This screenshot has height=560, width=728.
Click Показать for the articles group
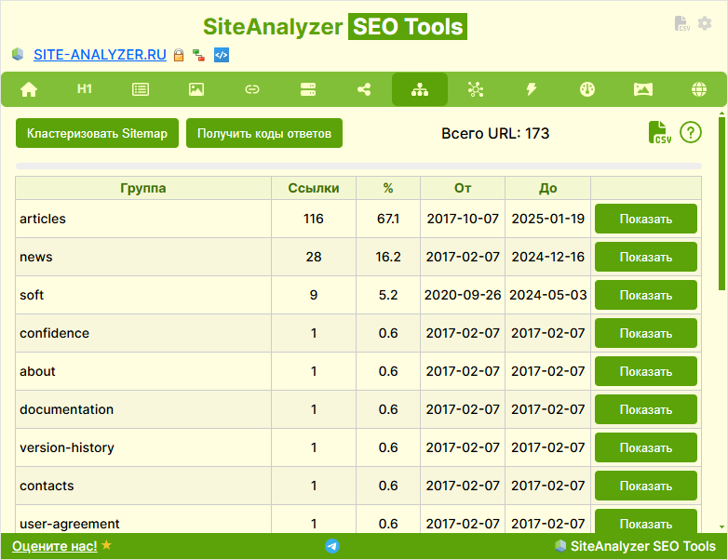point(646,219)
